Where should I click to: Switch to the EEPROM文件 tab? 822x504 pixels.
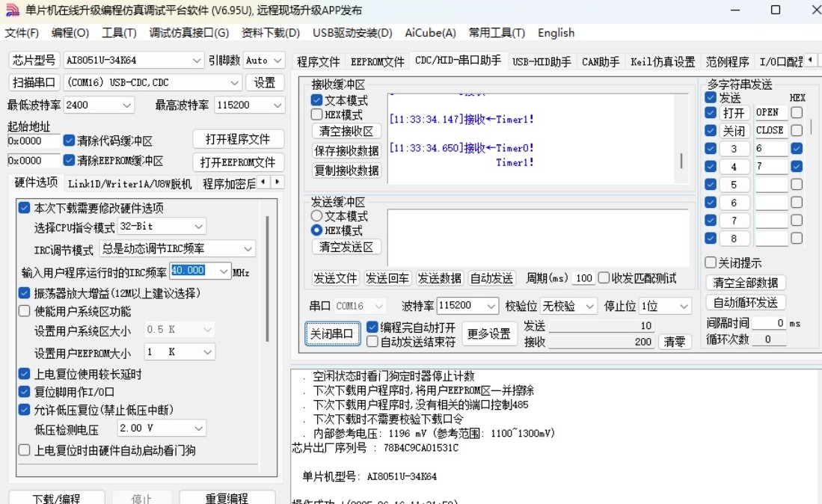point(378,62)
